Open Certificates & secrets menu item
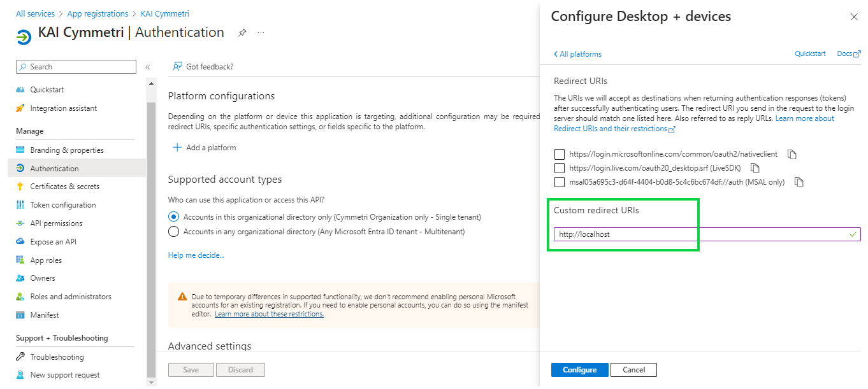Screen dimensions: 868x389 pyautogui.click(x=64, y=187)
